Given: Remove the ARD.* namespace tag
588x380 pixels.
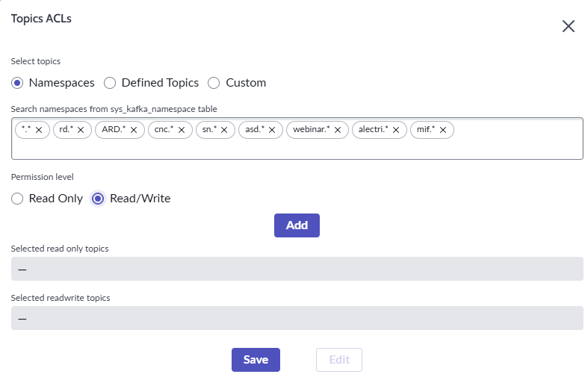Looking at the screenshot, I should point(134,130).
